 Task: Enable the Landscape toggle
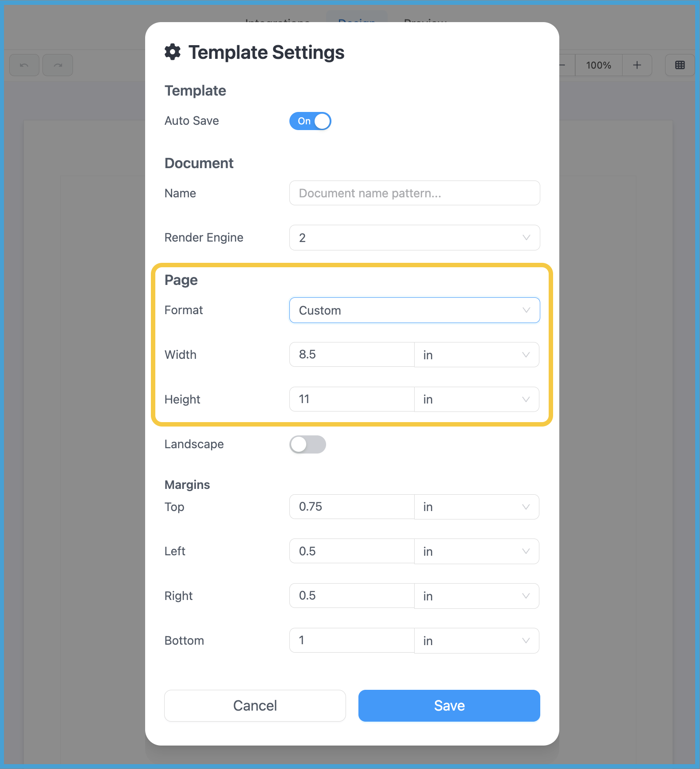tap(308, 444)
